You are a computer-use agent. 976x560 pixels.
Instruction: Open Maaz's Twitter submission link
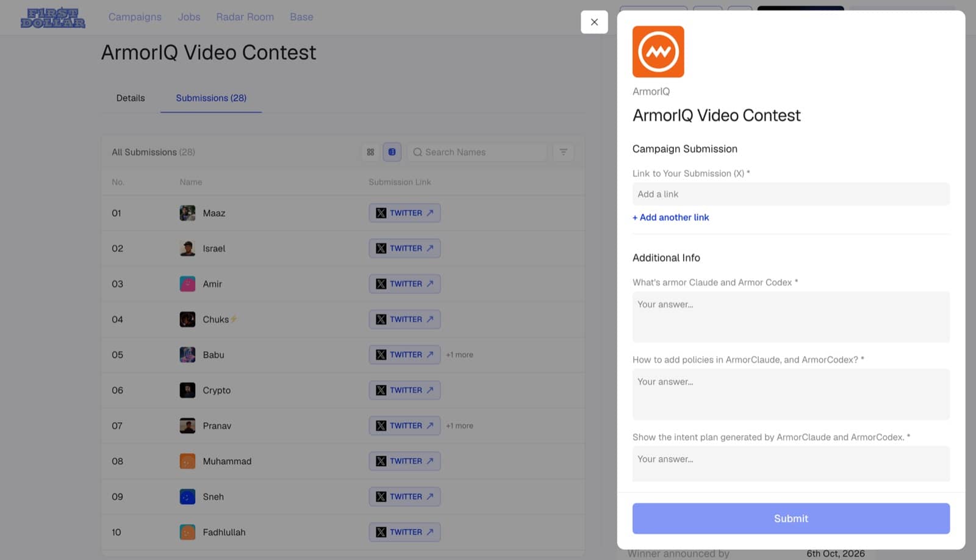coord(404,213)
